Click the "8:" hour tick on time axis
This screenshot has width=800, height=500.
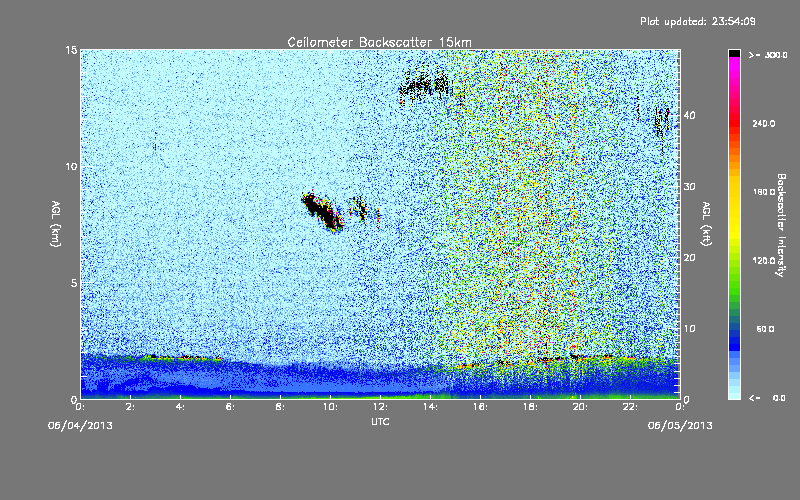pyautogui.click(x=280, y=407)
